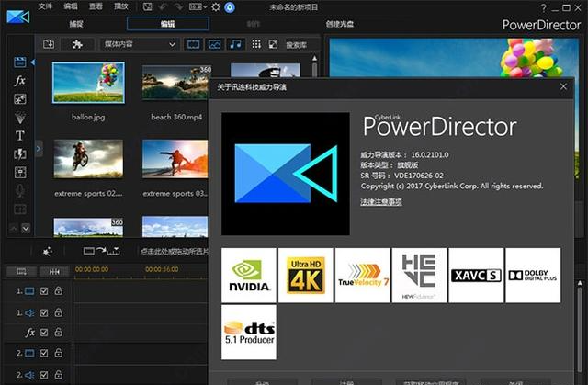Click the Ultra HD 4K logo tile
588x385 pixels.
point(306,275)
